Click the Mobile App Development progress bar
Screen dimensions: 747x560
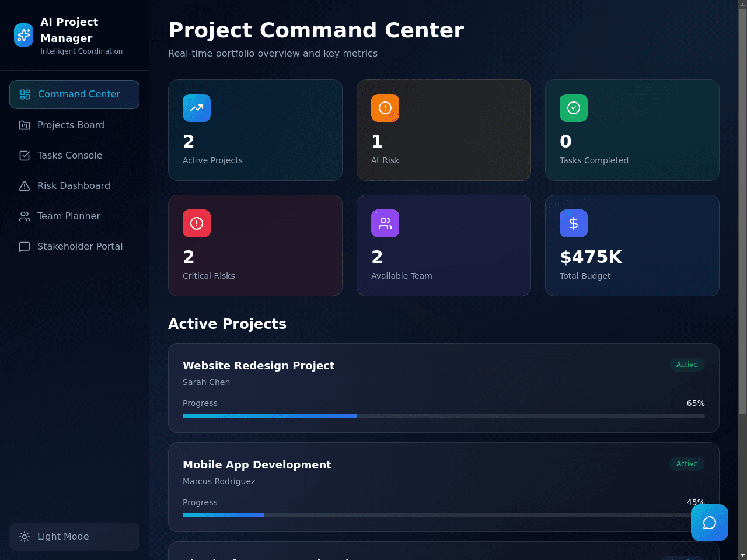[x=444, y=515]
